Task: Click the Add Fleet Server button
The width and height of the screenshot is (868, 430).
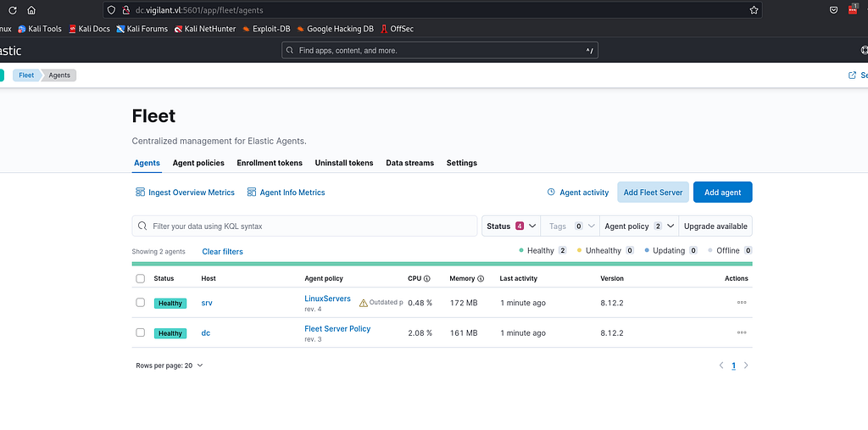Action: coord(654,193)
